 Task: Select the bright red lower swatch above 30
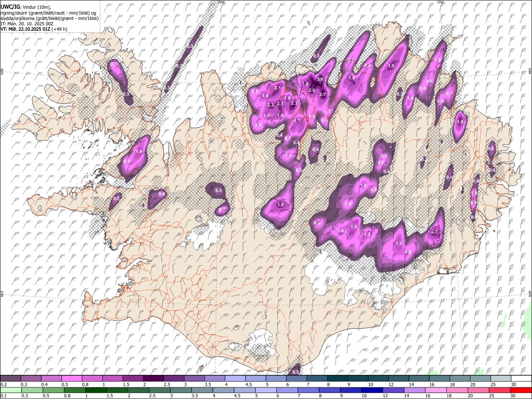[520, 390]
